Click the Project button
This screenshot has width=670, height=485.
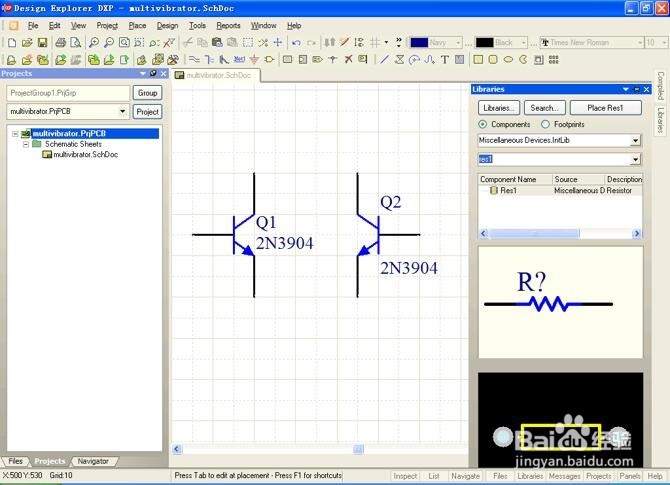(147, 112)
